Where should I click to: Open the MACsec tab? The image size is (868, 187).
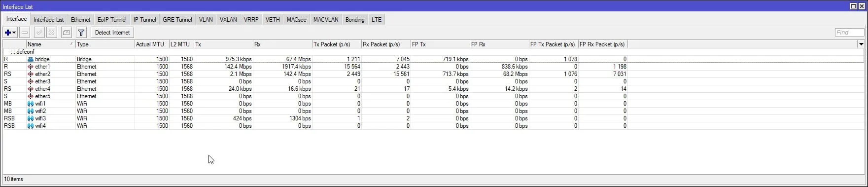click(296, 20)
